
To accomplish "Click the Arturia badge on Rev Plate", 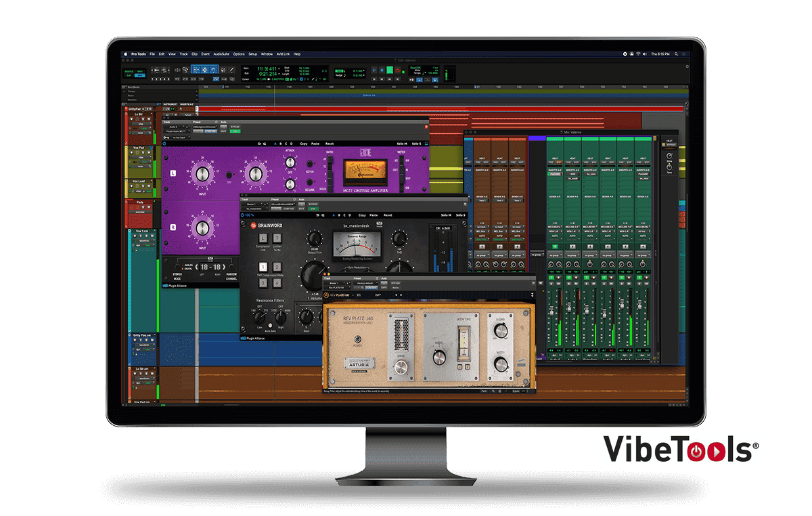I will [x=359, y=364].
